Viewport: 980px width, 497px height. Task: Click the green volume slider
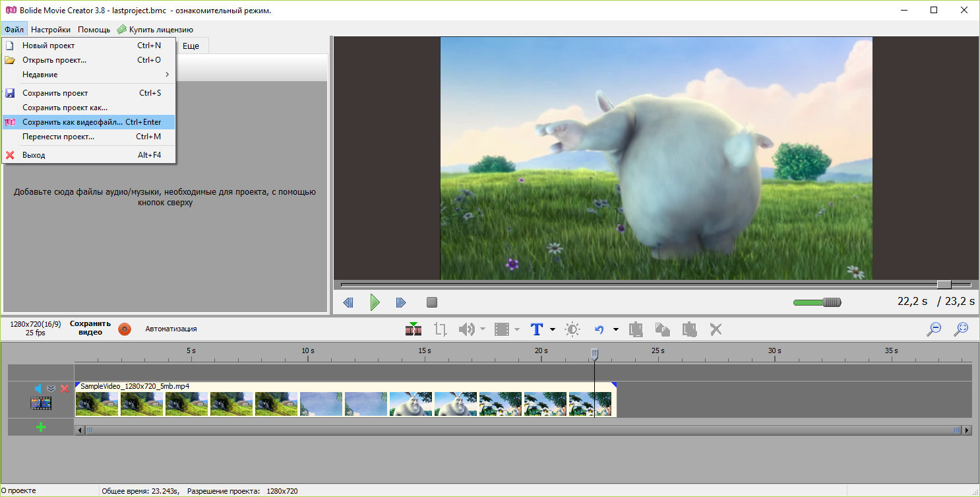[817, 302]
